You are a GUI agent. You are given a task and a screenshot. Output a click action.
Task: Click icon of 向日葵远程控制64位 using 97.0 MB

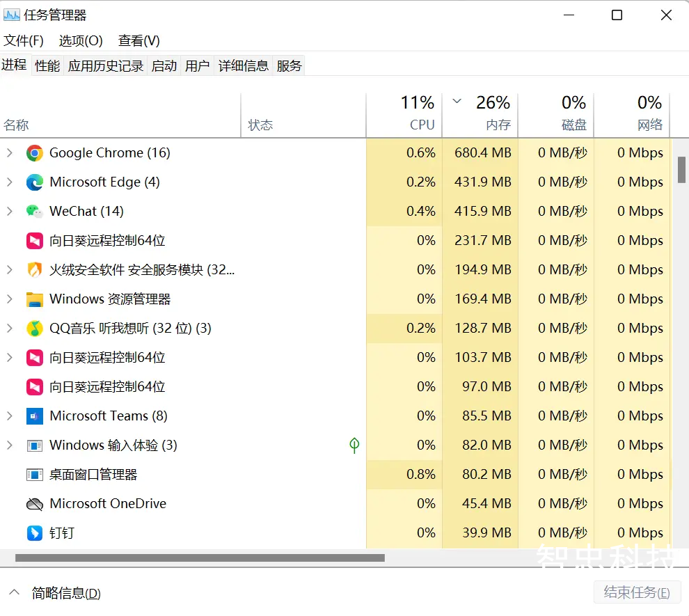[x=35, y=386]
